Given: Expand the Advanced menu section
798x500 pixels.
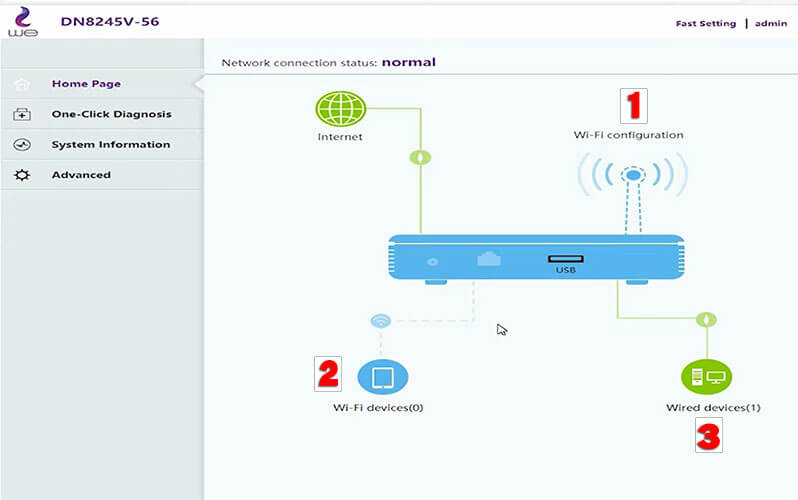Looking at the screenshot, I should point(81,175).
